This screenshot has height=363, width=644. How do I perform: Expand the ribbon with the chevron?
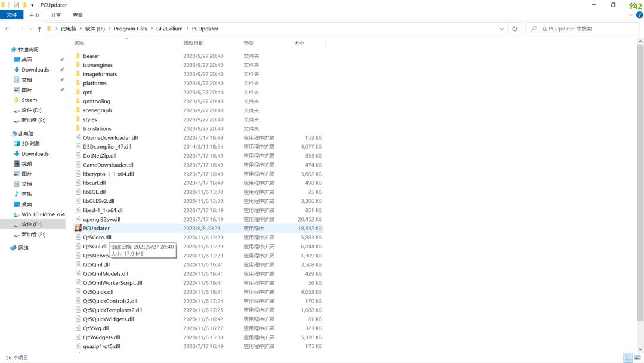click(631, 15)
